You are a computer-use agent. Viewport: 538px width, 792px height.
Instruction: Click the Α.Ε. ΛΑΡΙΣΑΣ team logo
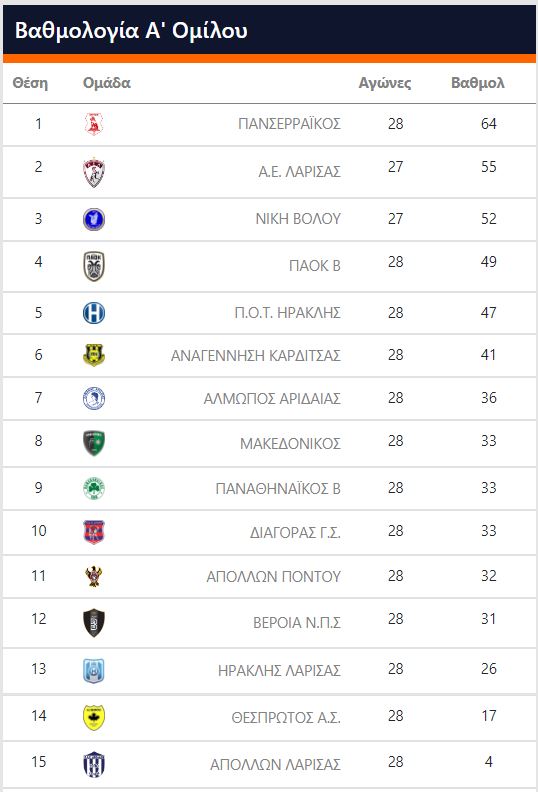click(x=93, y=172)
